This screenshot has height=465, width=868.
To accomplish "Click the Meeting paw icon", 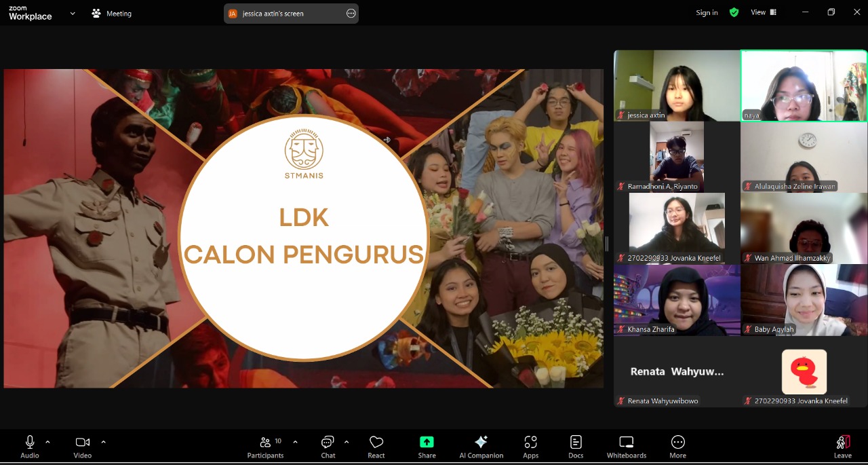I will point(96,14).
